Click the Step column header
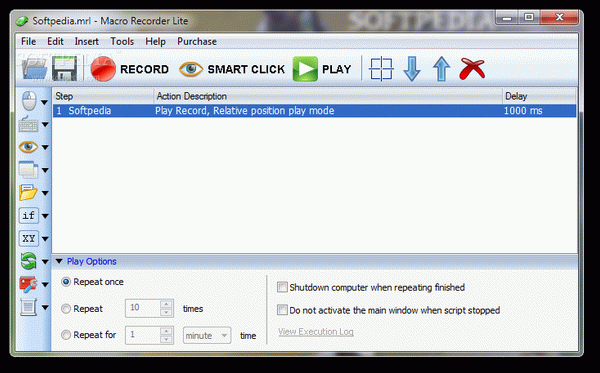Screen dimensions: 600x373 coord(103,96)
